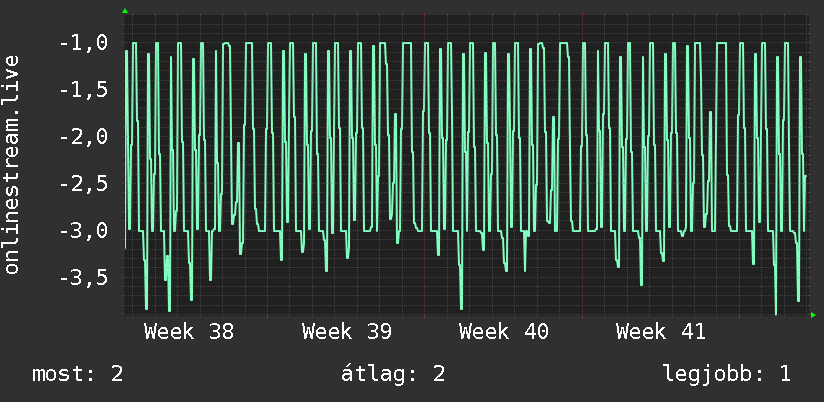Click the '-3,0' y-axis value

[x=84, y=231]
